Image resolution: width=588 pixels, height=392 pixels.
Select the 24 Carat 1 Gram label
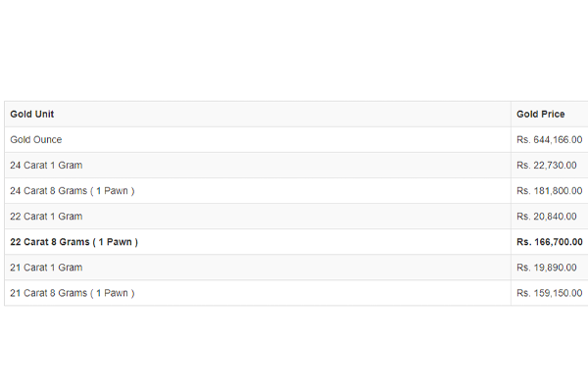[46, 166]
